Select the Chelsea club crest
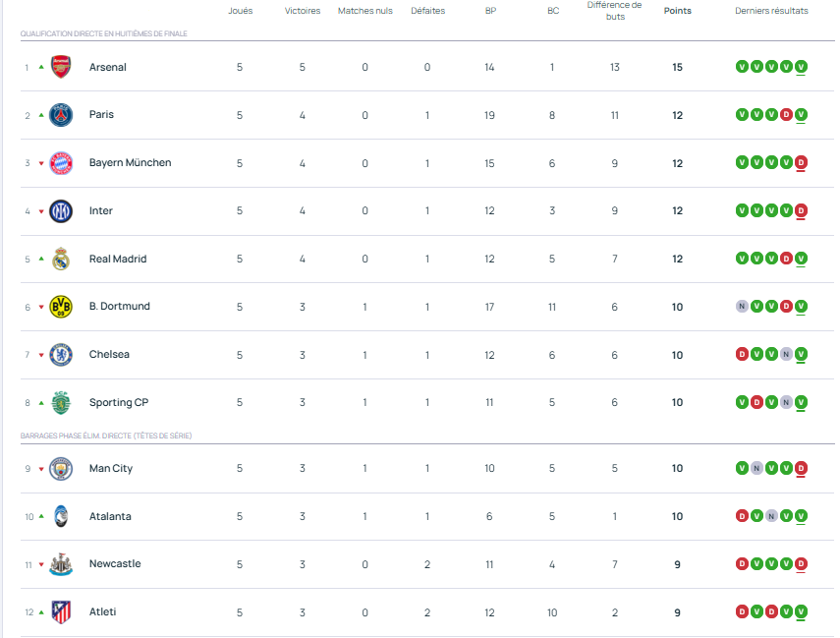Image resolution: width=840 pixels, height=638 pixels. coord(61,355)
